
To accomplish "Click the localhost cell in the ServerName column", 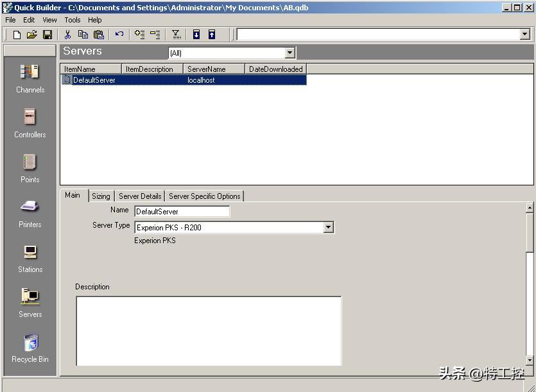I will 201,80.
